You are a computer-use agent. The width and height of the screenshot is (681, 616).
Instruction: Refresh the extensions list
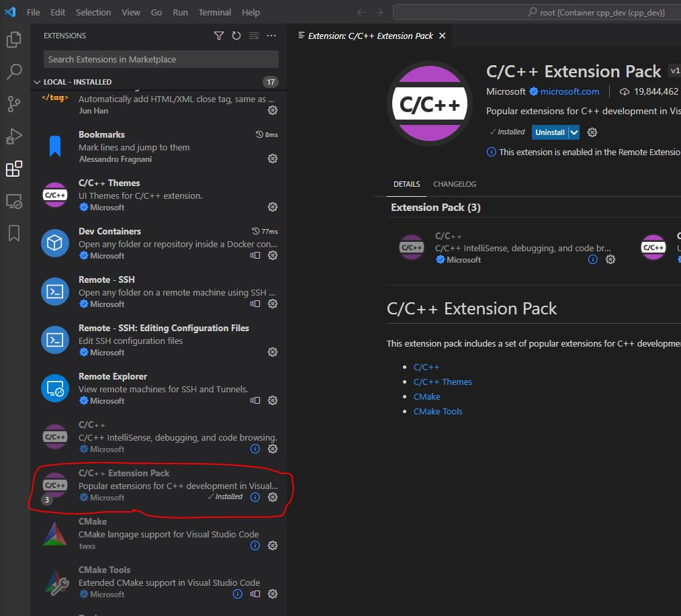236,36
